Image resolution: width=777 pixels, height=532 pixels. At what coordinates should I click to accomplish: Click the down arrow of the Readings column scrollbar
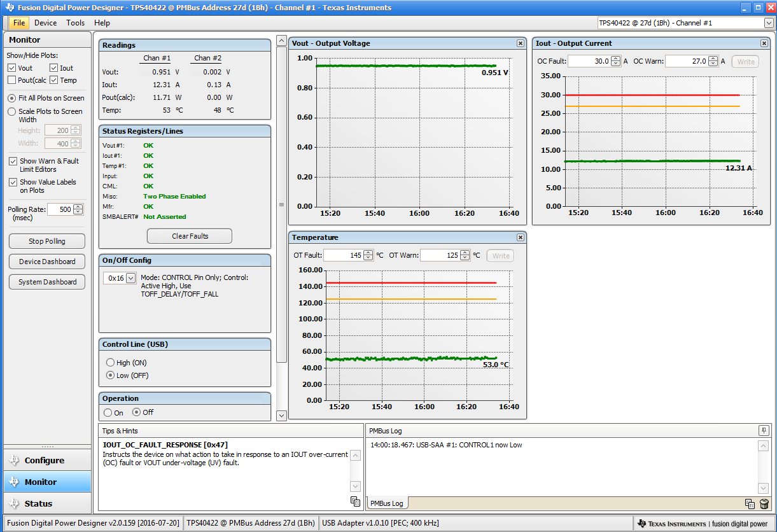pyautogui.click(x=282, y=416)
